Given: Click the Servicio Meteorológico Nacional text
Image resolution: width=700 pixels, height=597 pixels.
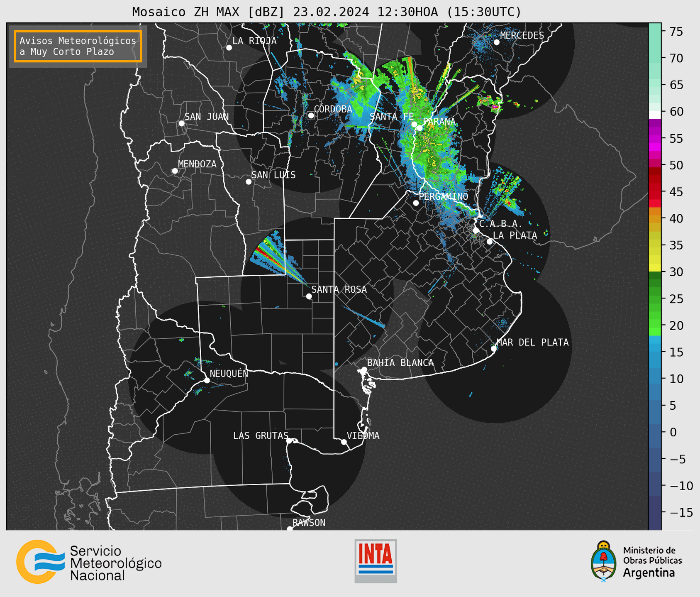Looking at the screenshot, I should 116,563.
